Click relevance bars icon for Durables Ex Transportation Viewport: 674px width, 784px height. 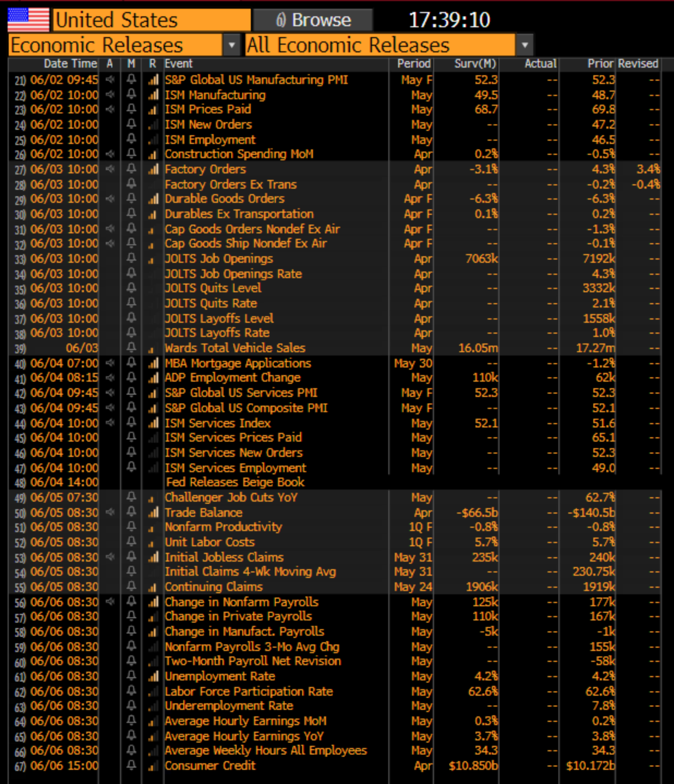point(153,214)
